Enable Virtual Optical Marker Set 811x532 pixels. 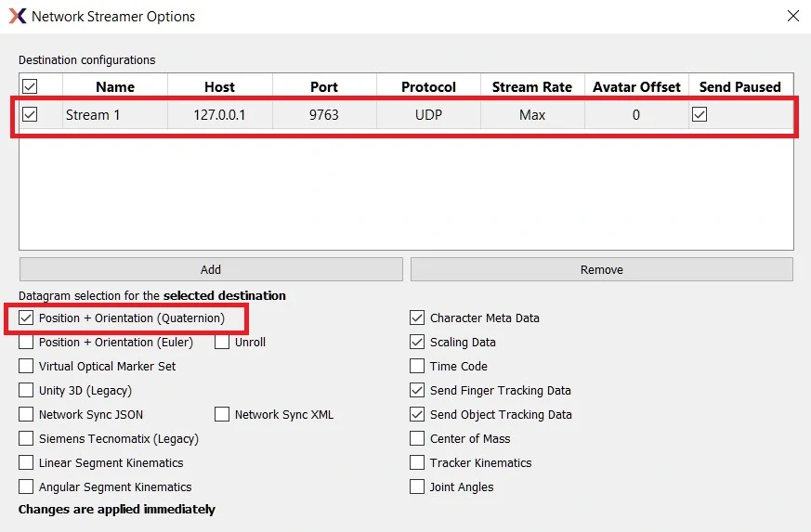click(x=26, y=366)
